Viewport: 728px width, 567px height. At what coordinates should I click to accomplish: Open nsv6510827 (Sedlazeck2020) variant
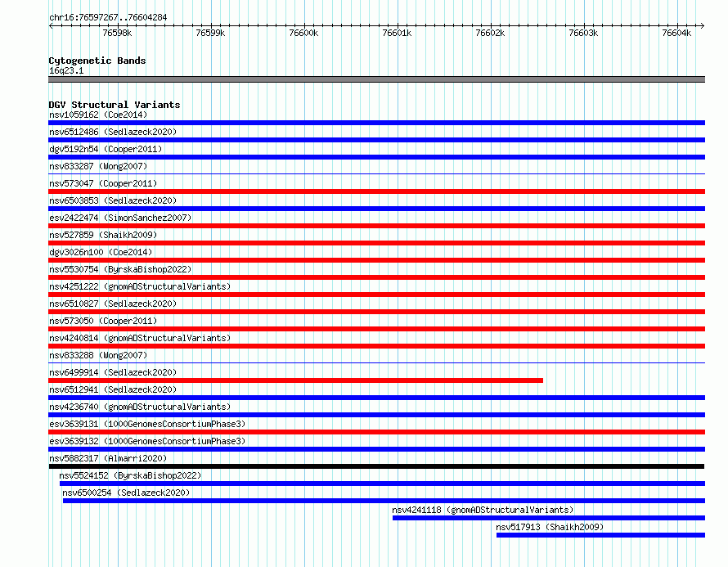[113, 304]
